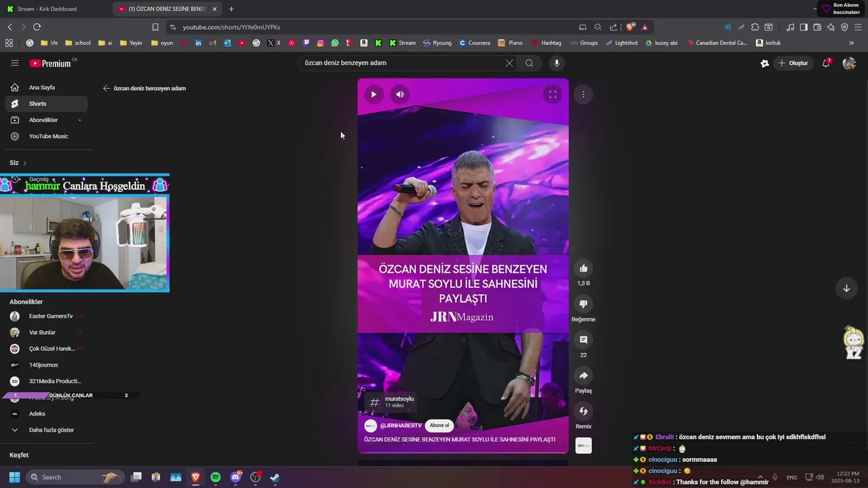Open a new browser tab
The width and height of the screenshot is (868, 488).
point(231,9)
